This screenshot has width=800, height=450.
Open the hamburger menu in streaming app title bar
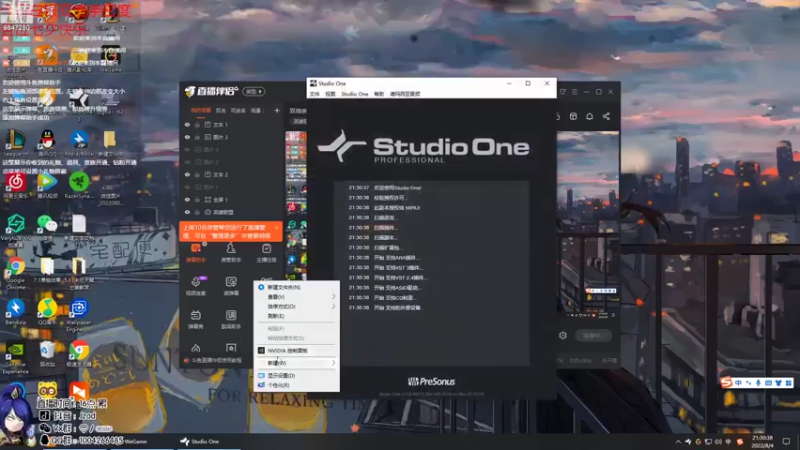click(574, 92)
